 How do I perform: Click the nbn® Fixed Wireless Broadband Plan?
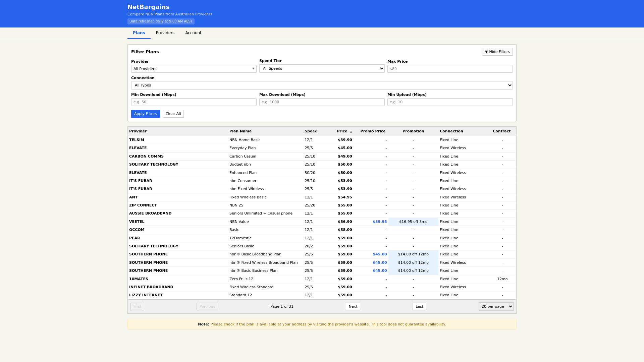(x=263, y=263)
